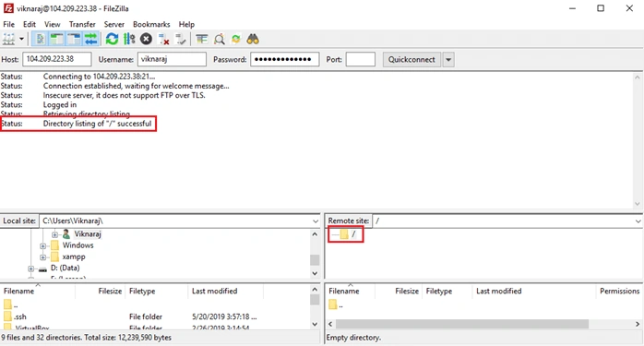Open the Quickconnect history dropdown

click(448, 59)
